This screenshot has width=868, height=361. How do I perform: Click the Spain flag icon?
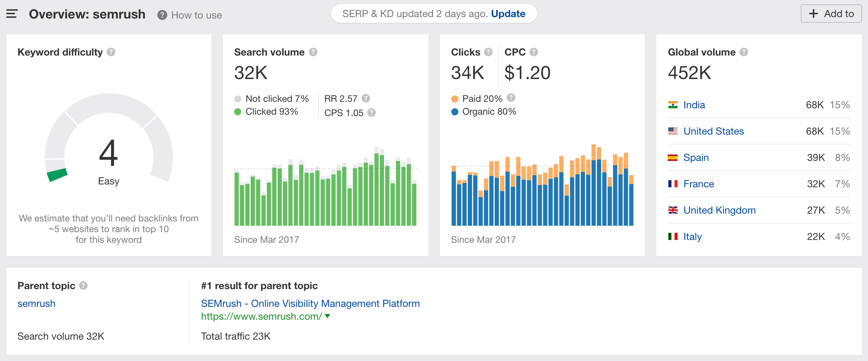tap(673, 157)
